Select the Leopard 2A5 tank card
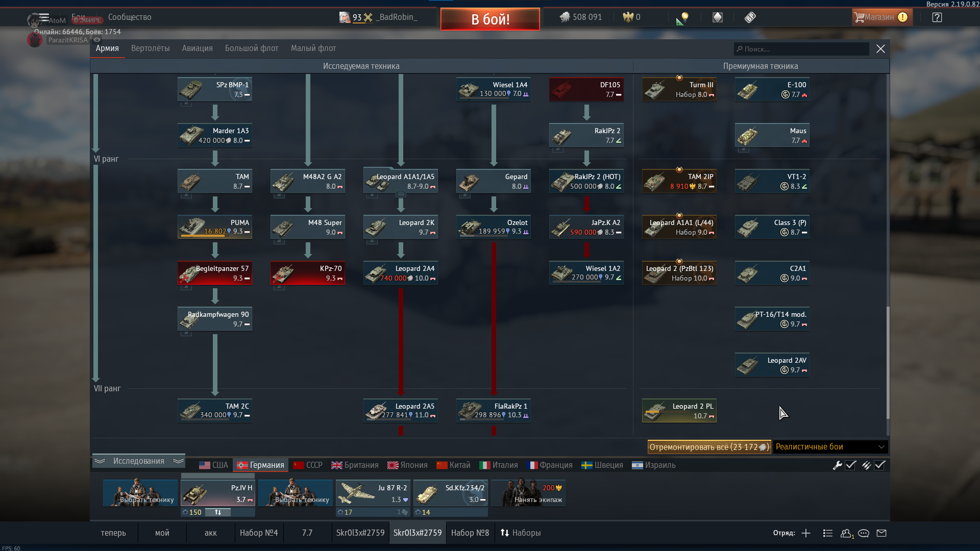Screen dimensions: 980x551 401,411
